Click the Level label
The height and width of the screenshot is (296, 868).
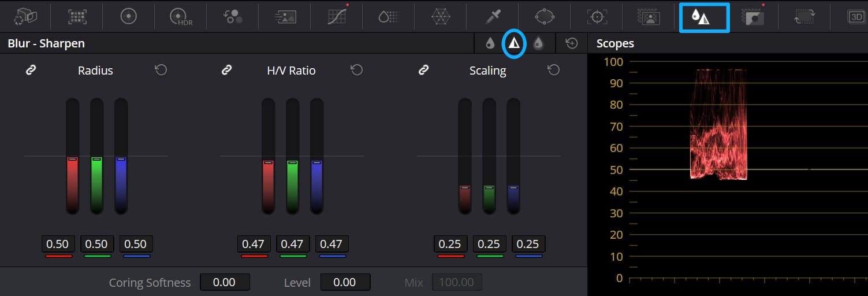click(x=297, y=283)
